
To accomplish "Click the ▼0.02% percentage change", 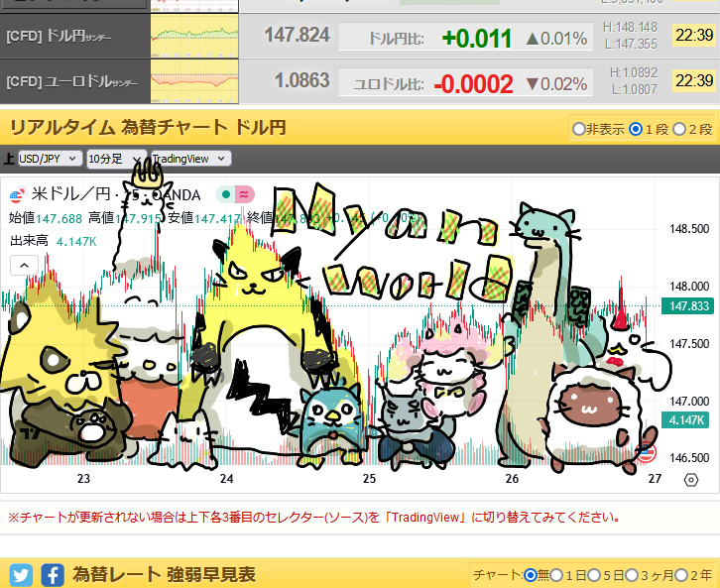I will (x=556, y=84).
